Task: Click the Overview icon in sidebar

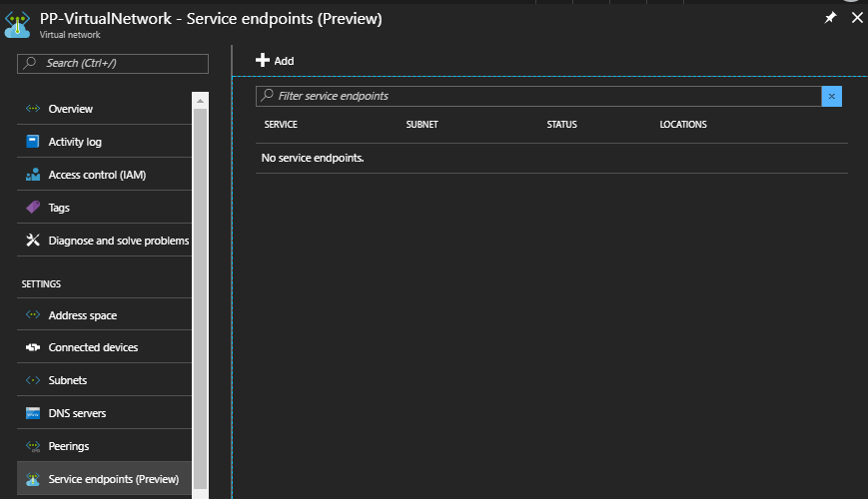Action: click(x=33, y=109)
